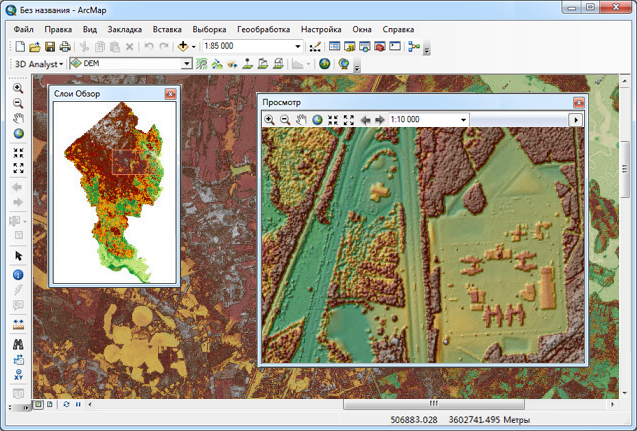Viewport: 637px width, 431px height.
Task: Click the New map document icon
Action: pos(20,46)
